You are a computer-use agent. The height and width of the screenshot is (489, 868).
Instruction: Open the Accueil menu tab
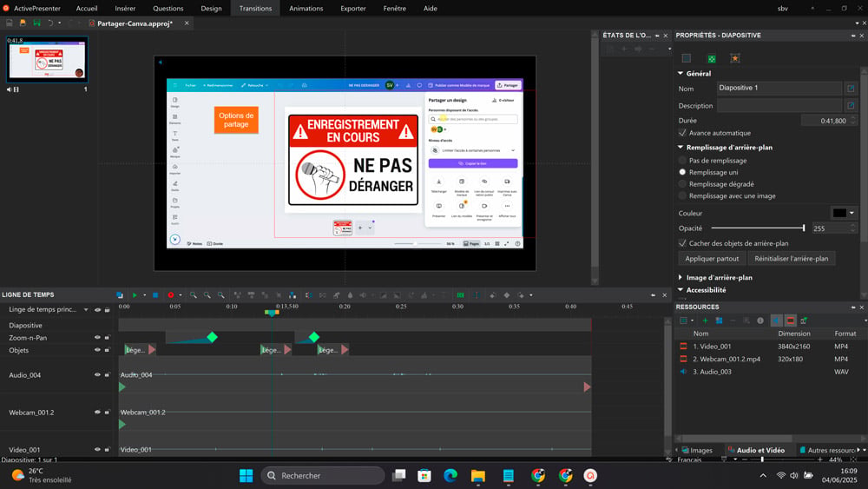tap(86, 9)
